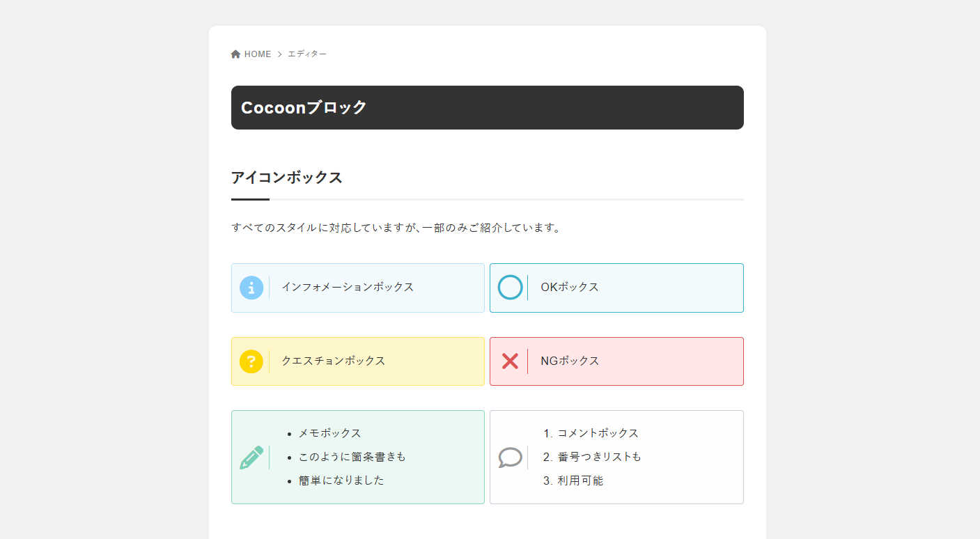The width and height of the screenshot is (980, 539).
Task: Select the blue information "i" icon
Action: [251, 288]
